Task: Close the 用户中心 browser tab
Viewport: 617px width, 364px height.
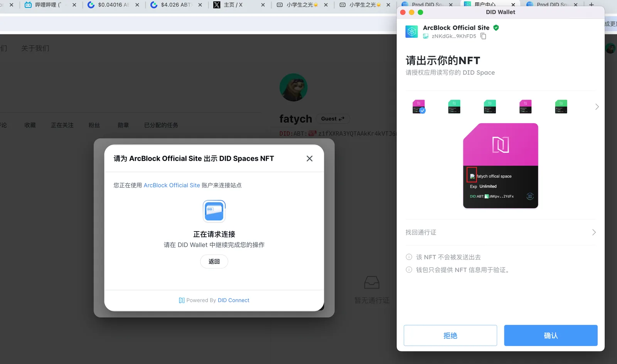Action: point(513,5)
